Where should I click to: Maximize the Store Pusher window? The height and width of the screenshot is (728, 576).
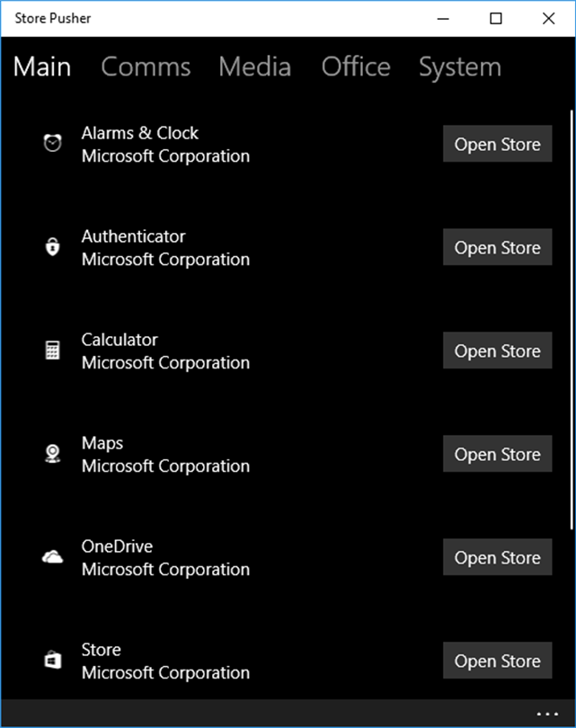click(x=496, y=18)
